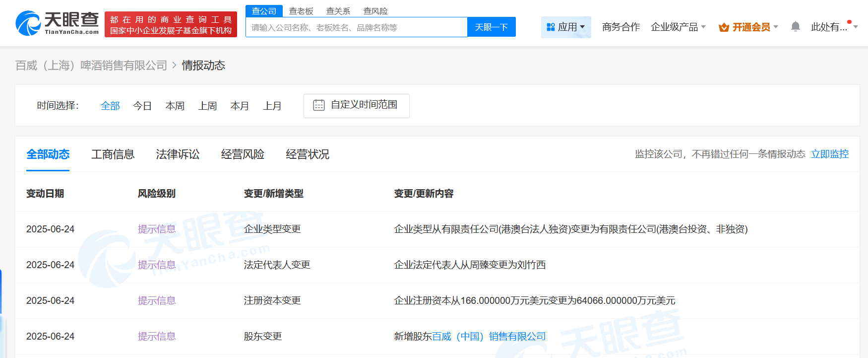
Task: Expand the 企业级产品 dropdown
Action: 678,27
